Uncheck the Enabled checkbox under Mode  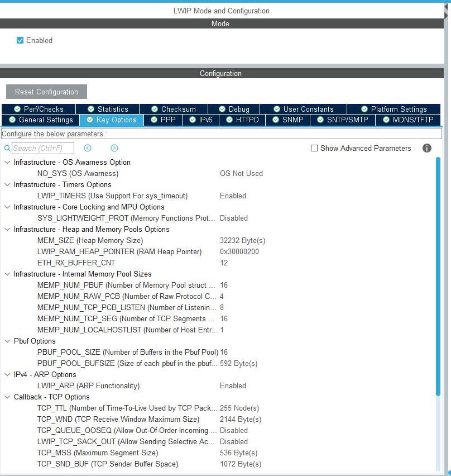[20, 40]
